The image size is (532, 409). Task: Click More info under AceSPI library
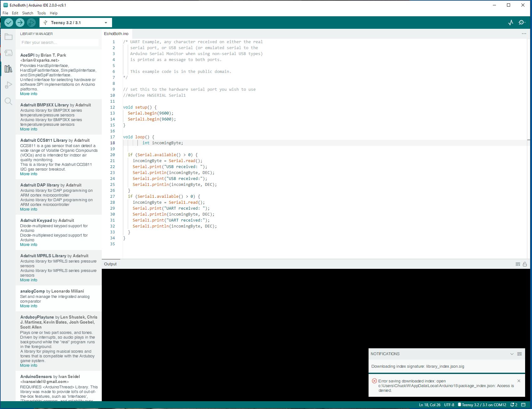pos(28,94)
